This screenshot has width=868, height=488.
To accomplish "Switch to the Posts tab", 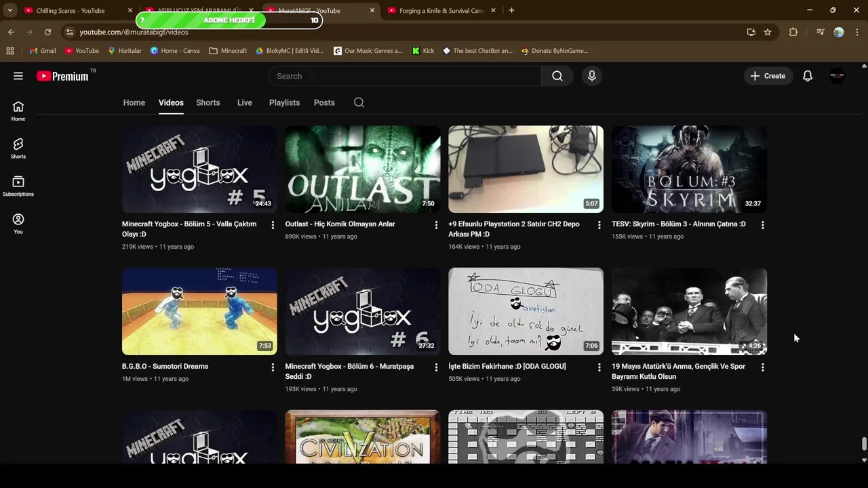I will 324,102.
